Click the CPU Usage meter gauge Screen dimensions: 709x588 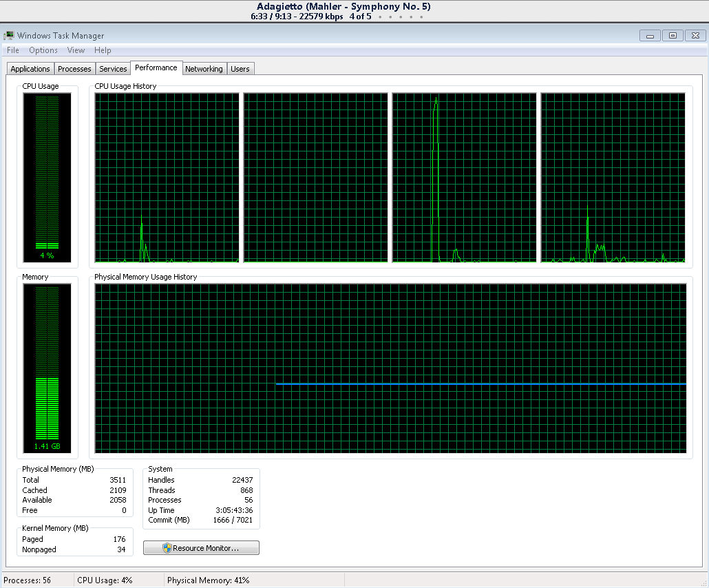47,178
